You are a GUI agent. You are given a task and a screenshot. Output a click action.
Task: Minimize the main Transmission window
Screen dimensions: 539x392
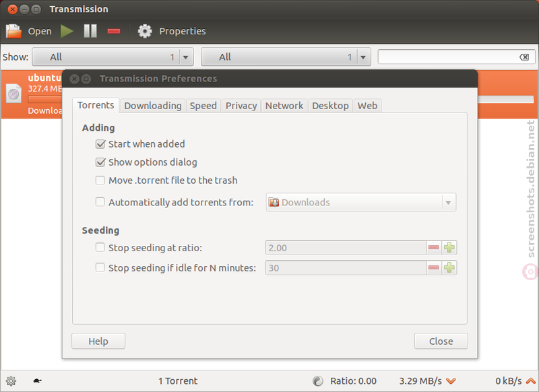pyautogui.click(x=24, y=9)
